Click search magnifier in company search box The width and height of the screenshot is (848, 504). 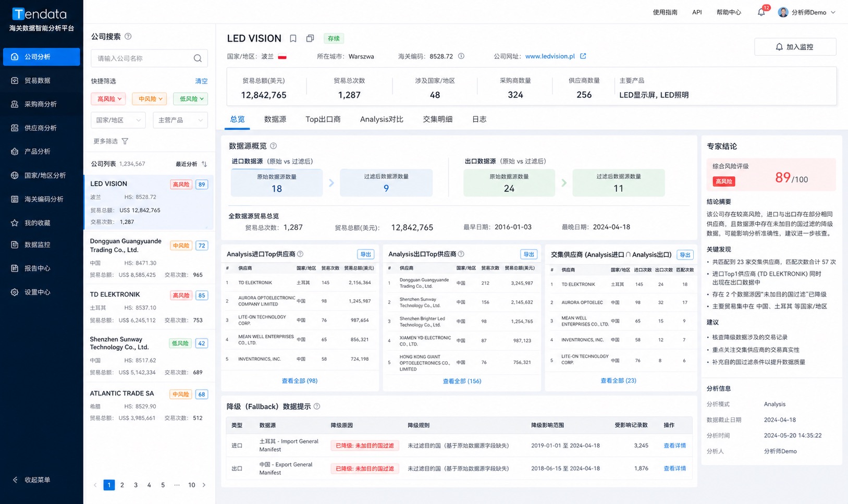coord(198,58)
